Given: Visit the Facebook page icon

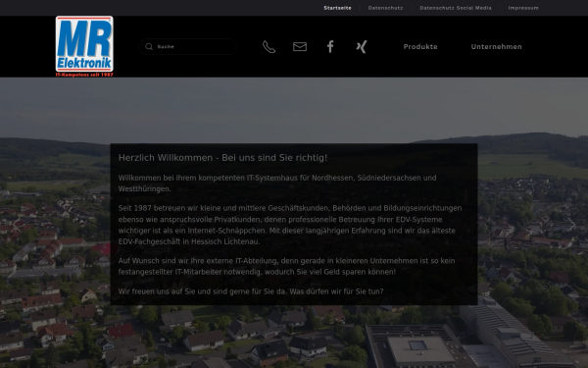Looking at the screenshot, I should click(330, 46).
